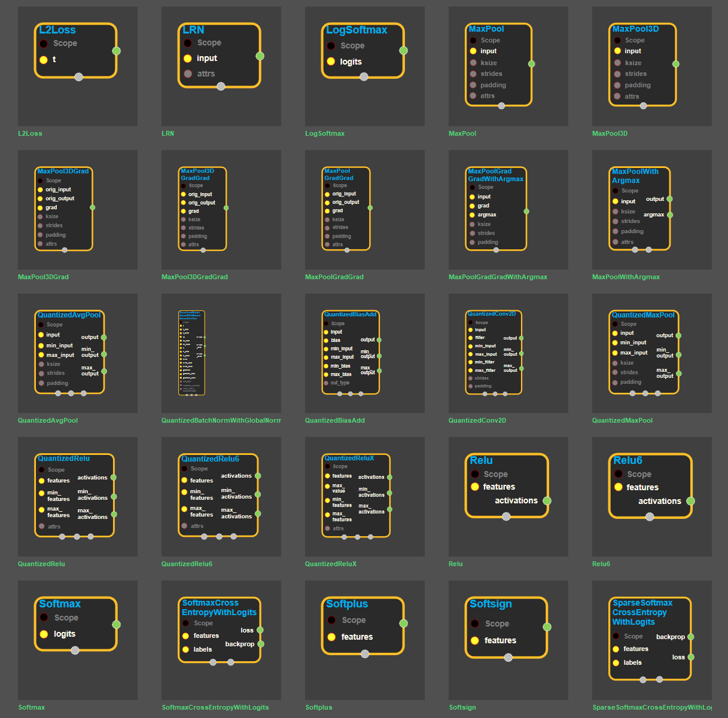
Task: Click the gray attrs pin on LRN node
Action: (x=188, y=74)
